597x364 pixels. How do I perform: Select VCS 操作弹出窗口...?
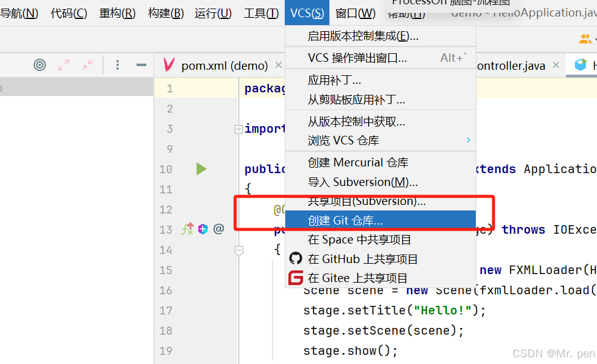tap(380, 58)
